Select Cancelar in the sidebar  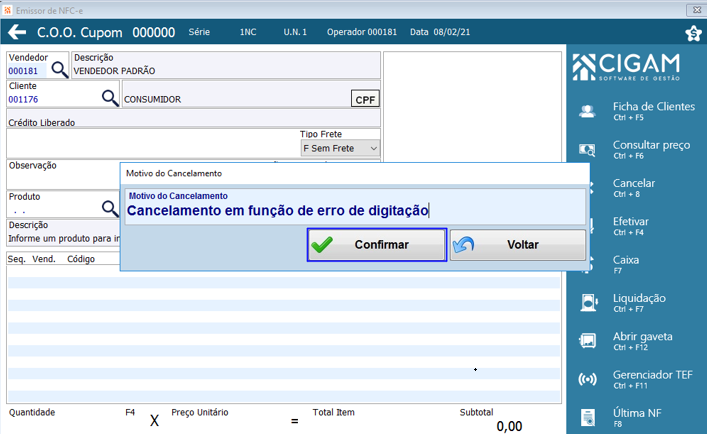(x=634, y=187)
